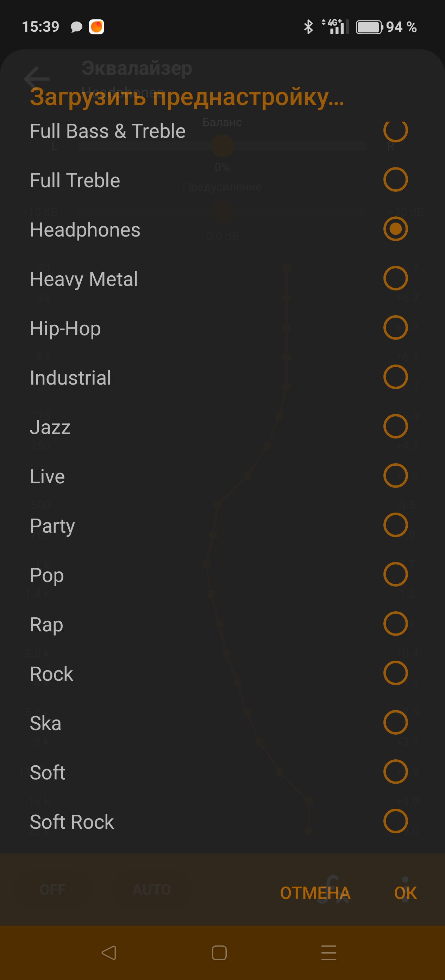
Task: Select the Jazz preset radio button
Action: pyautogui.click(x=395, y=427)
